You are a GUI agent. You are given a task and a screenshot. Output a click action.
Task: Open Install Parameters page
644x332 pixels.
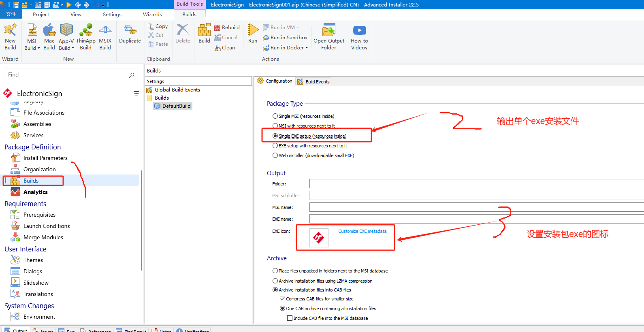pos(45,158)
